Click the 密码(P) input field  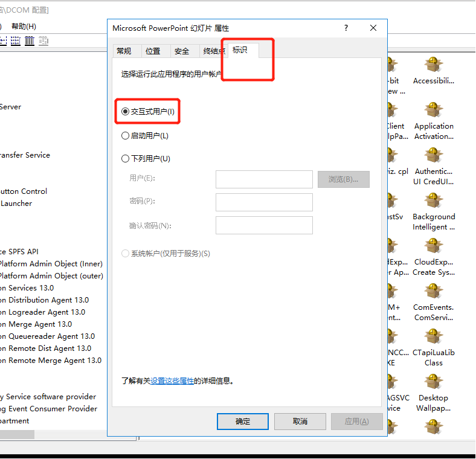click(x=264, y=202)
